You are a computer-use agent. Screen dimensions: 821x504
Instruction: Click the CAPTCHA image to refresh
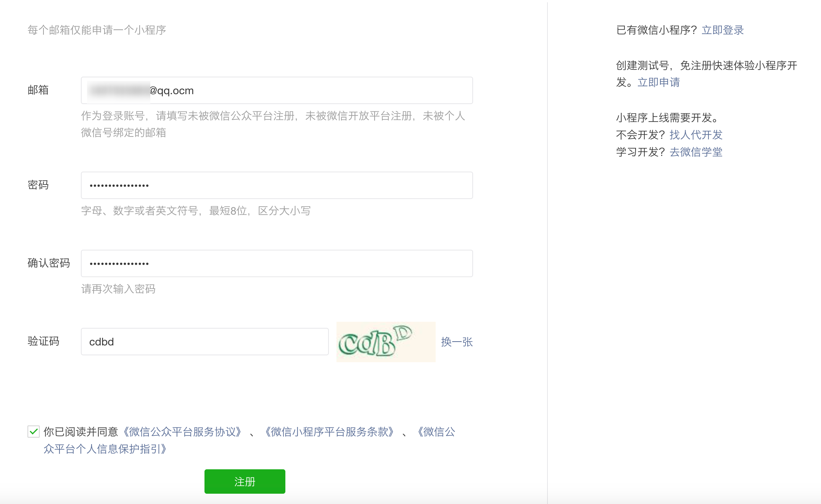pos(386,342)
